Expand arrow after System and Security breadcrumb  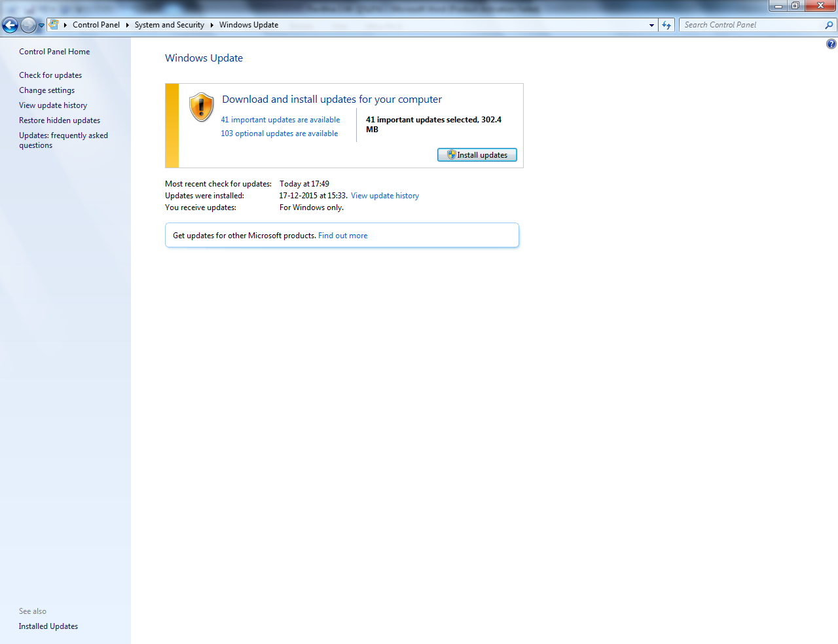click(211, 25)
